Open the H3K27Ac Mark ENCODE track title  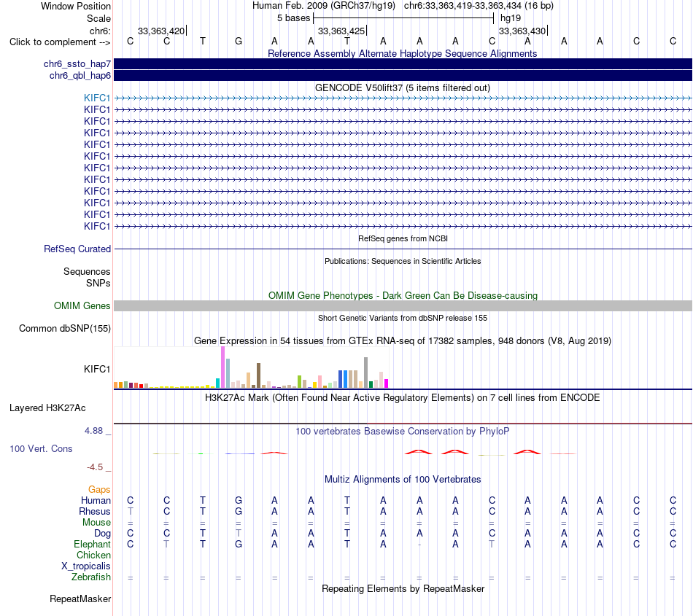point(402,397)
